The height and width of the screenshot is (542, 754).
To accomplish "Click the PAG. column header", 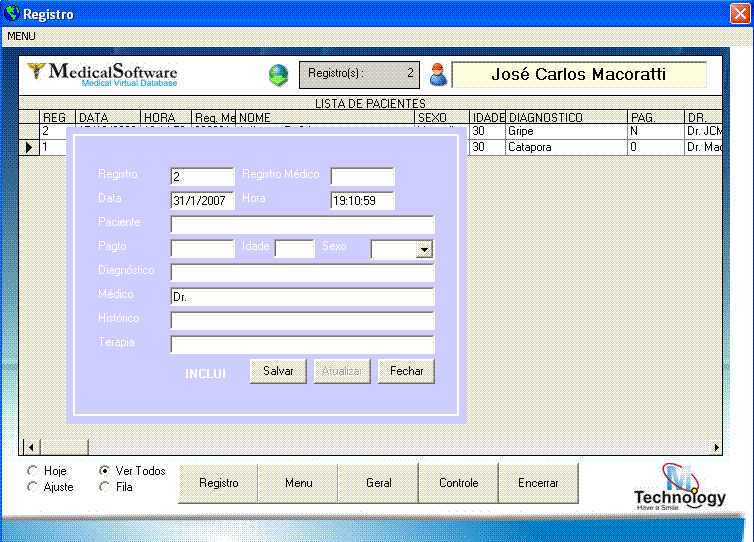I will (656, 117).
